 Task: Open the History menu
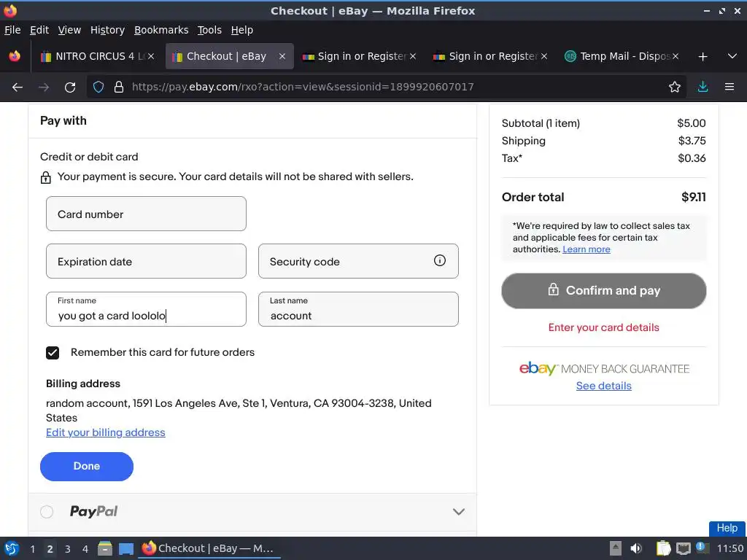click(107, 30)
